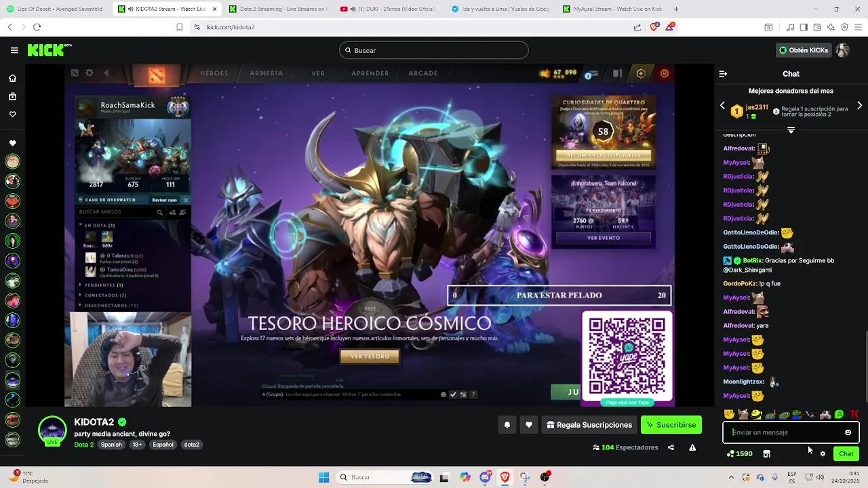Switch to the Lips Of Deceit Spotify tab

click(54, 9)
